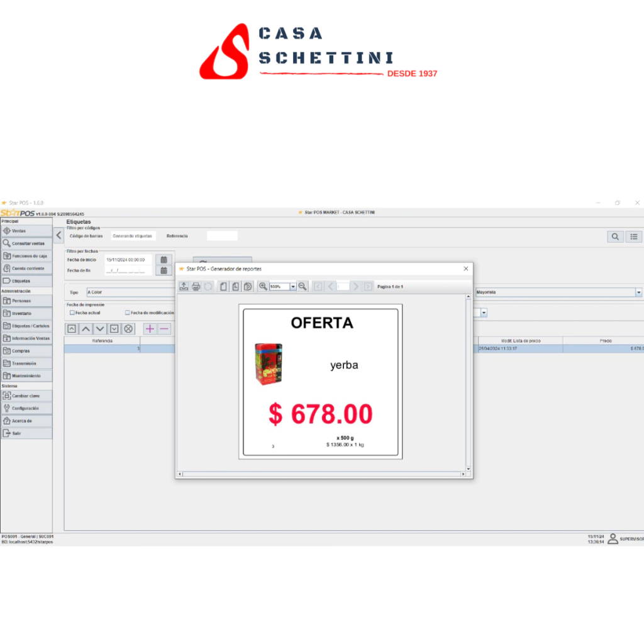Open Configuración in Sistema
Image resolution: width=644 pixels, height=644 pixels.
[x=26, y=408]
